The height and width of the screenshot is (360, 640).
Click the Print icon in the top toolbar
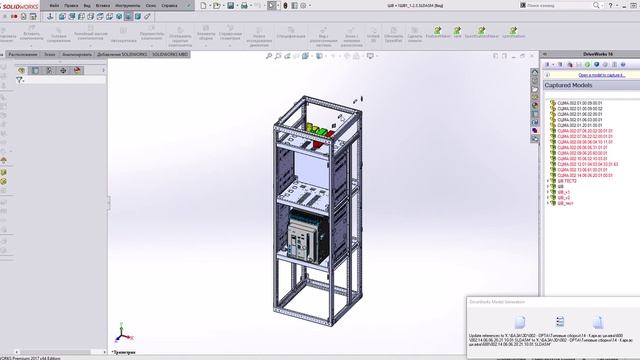(x=244, y=6)
